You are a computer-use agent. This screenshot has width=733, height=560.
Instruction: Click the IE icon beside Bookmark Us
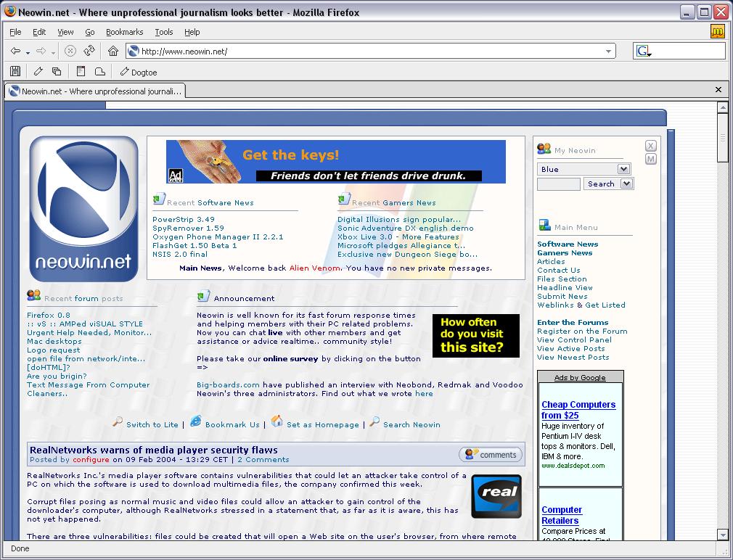(195, 421)
